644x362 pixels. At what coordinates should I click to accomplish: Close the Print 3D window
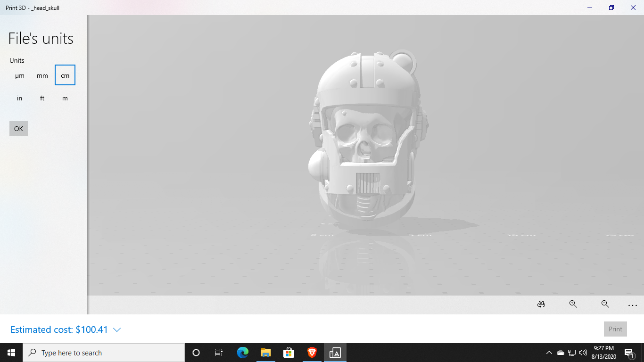[x=633, y=8]
